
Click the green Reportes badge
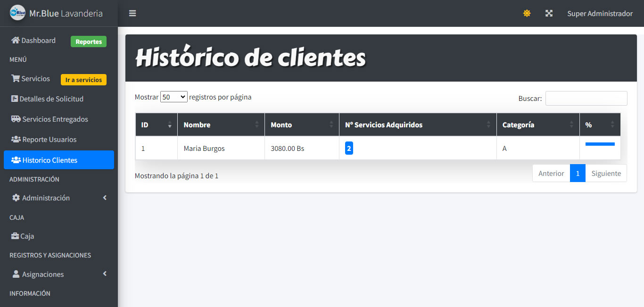[x=89, y=41]
